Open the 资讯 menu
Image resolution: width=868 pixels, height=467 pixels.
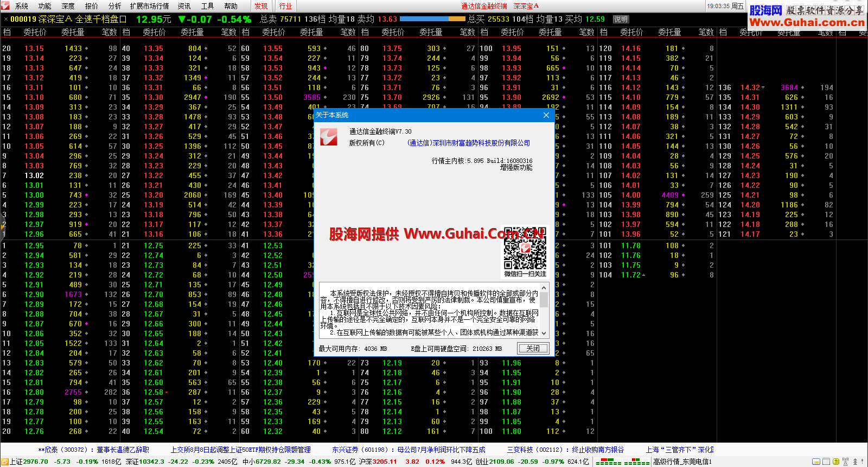coord(184,6)
